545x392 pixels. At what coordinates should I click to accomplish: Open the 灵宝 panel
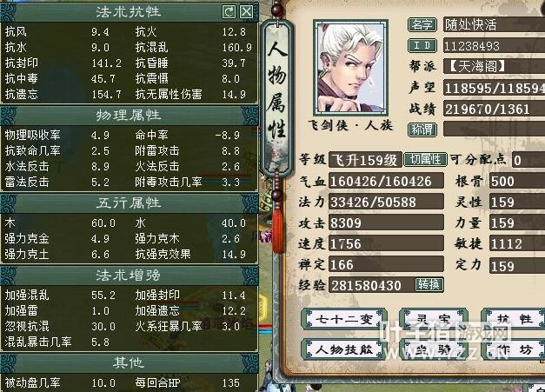click(x=434, y=319)
